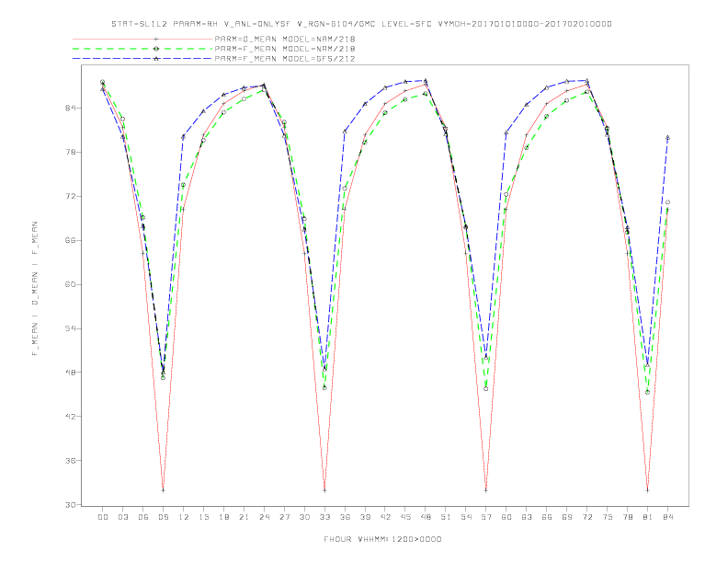Click the green dashed legend line sample
Viewport: 728px width, 563px height.
(142, 49)
